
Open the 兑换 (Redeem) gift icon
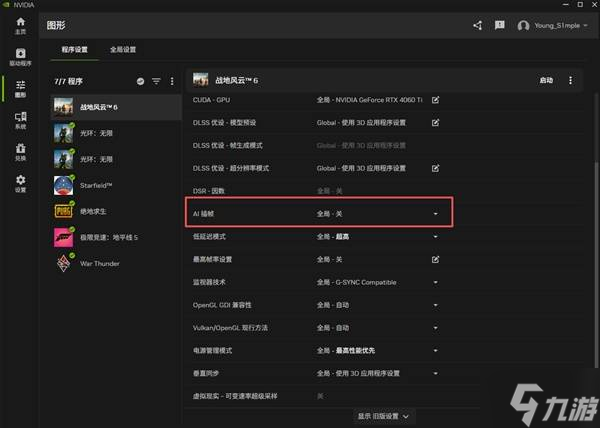tap(20, 153)
